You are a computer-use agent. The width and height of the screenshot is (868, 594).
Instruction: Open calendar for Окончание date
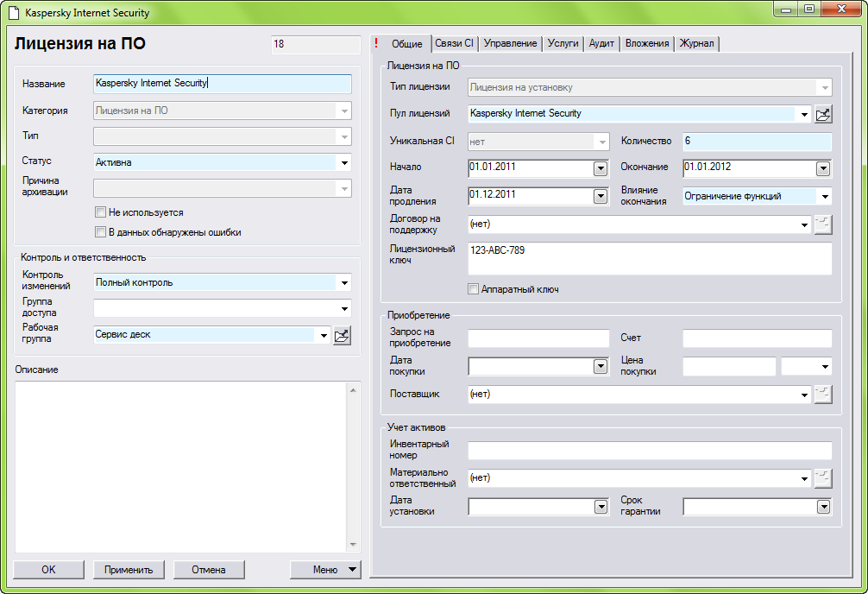click(x=823, y=168)
